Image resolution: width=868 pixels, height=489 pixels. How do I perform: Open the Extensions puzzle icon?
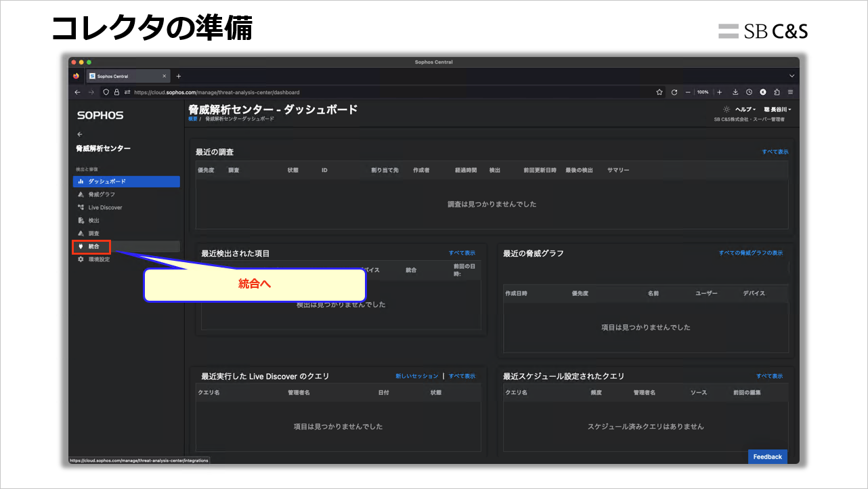click(x=777, y=92)
